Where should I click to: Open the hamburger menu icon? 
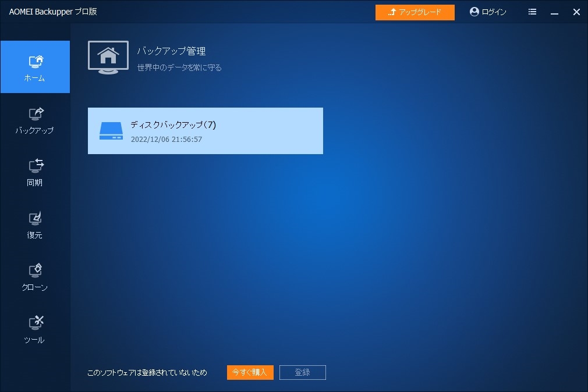(532, 12)
